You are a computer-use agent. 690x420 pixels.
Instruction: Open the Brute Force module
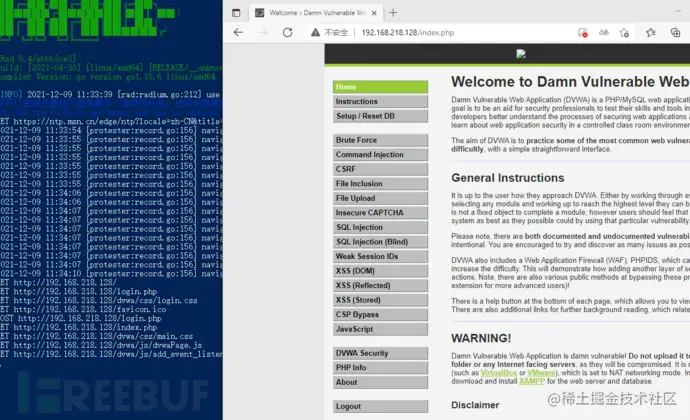click(380, 140)
